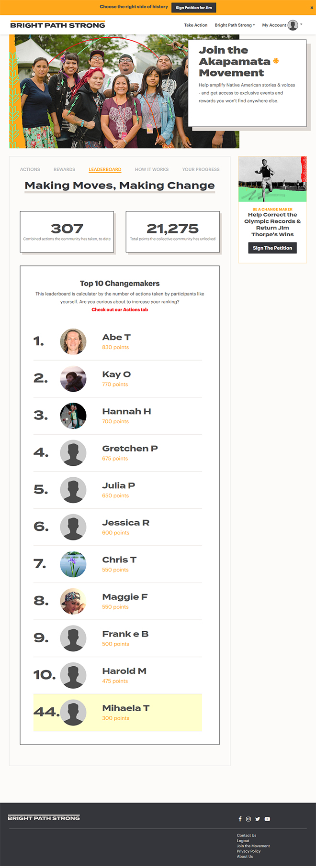This screenshot has height=868, width=316.
Task: Open the Take Action menu item
Action: (x=196, y=25)
